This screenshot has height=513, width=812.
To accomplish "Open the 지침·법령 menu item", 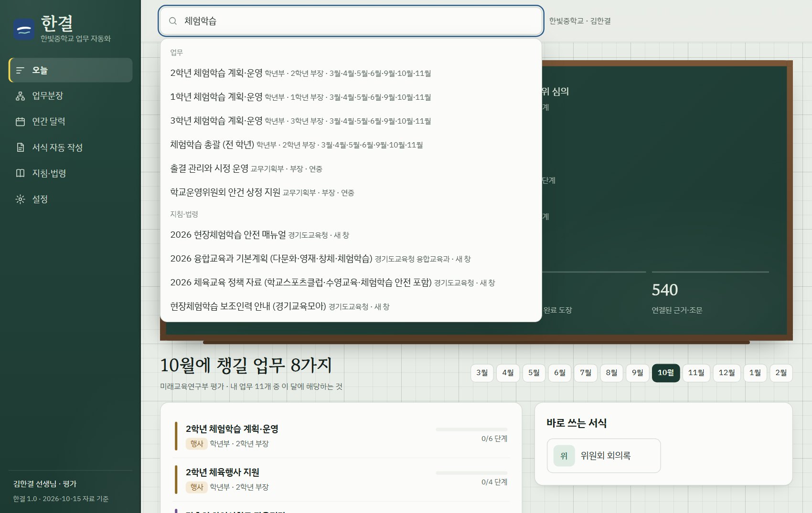I will 71,173.
